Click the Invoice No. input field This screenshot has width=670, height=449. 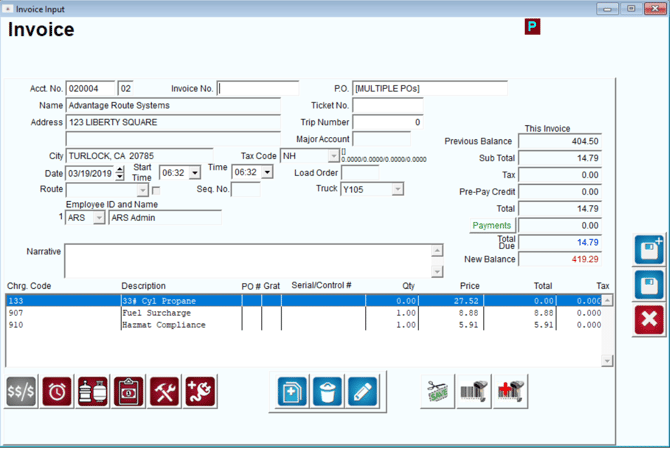click(x=258, y=88)
